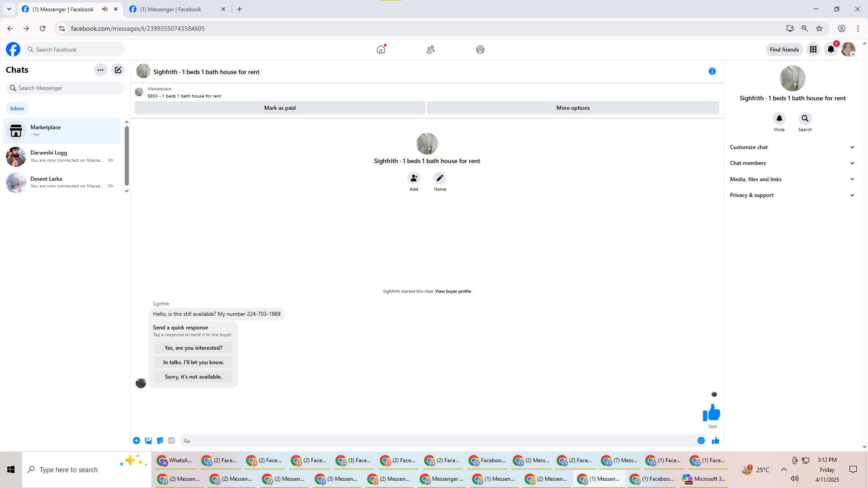The height and width of the screenshot is (488, 868).
Task: Click Find friends button
Action: click(x=784, y=49)
